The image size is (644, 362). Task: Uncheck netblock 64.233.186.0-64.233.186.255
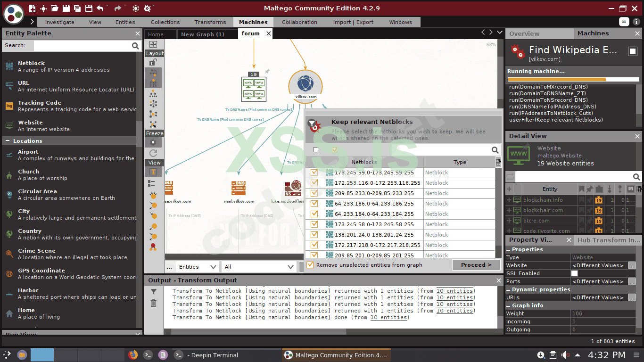[x=314, y=204]
